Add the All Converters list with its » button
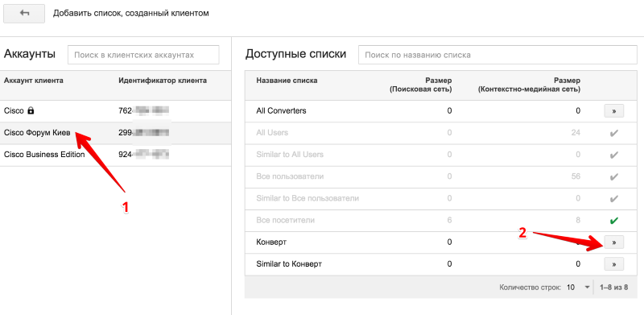The width and height of the screenshot is (644, 315). (x=613, y=111)
